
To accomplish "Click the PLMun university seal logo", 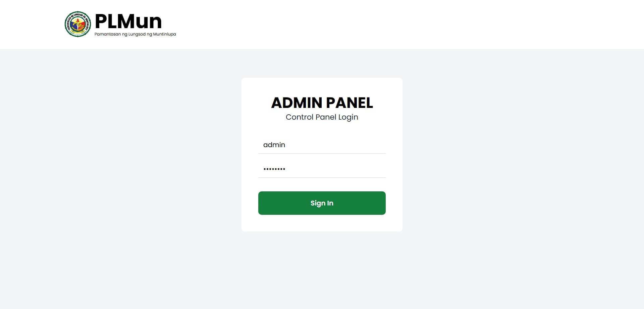I will (x=77, y=24).
